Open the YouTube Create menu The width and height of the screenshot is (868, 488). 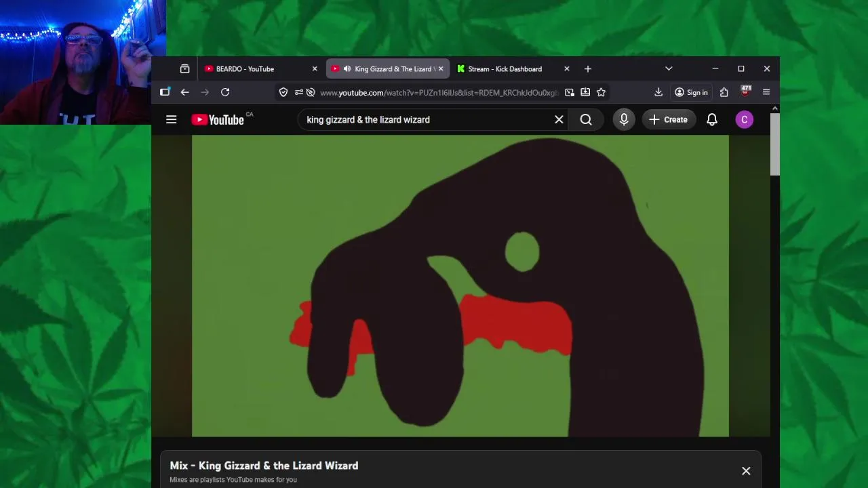(x=669, y=120)
